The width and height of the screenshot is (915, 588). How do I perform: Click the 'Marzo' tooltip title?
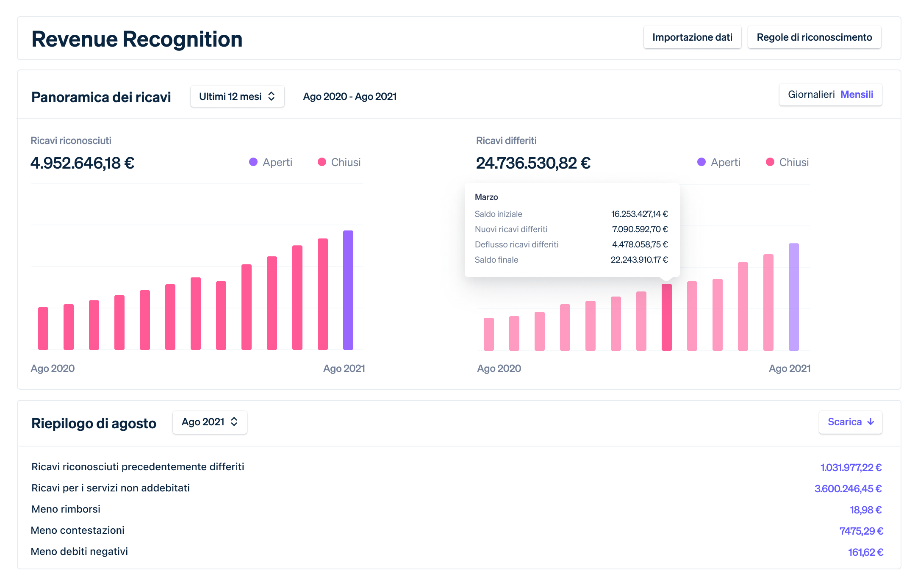[486, 197]
